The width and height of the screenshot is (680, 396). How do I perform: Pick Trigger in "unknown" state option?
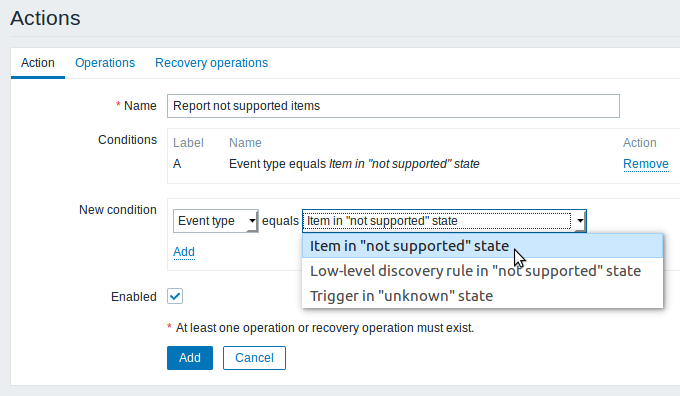pos(483,296)
